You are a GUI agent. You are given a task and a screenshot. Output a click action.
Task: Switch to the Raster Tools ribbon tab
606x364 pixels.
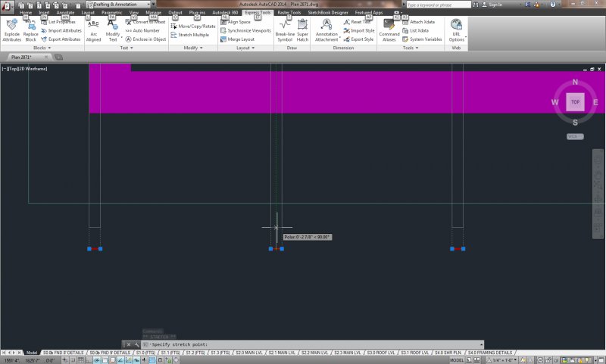pos(289,13)
